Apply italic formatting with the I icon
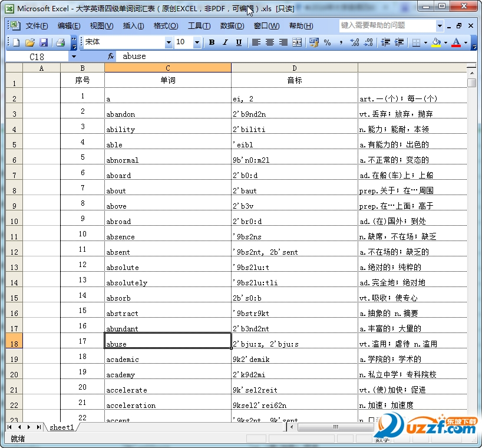 point(225,42)
